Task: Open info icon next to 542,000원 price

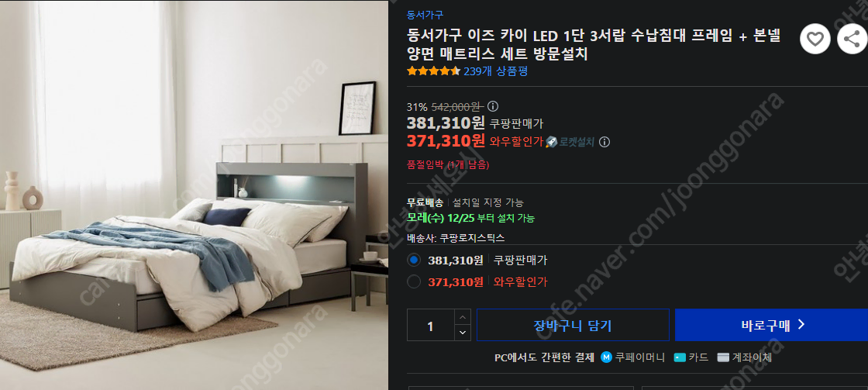Action: [492, 106]
